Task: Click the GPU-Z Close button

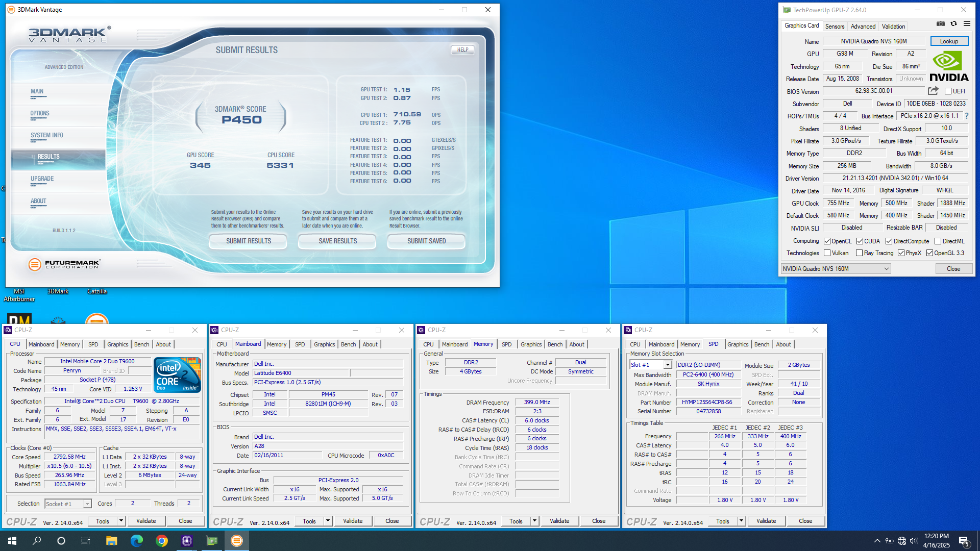Action: [953, 269]
